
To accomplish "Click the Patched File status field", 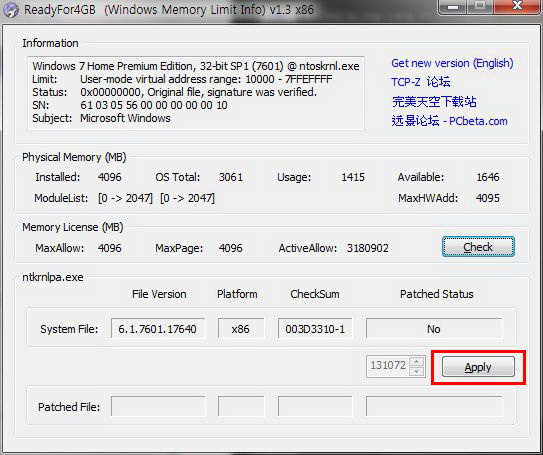I will click(434, 407).
